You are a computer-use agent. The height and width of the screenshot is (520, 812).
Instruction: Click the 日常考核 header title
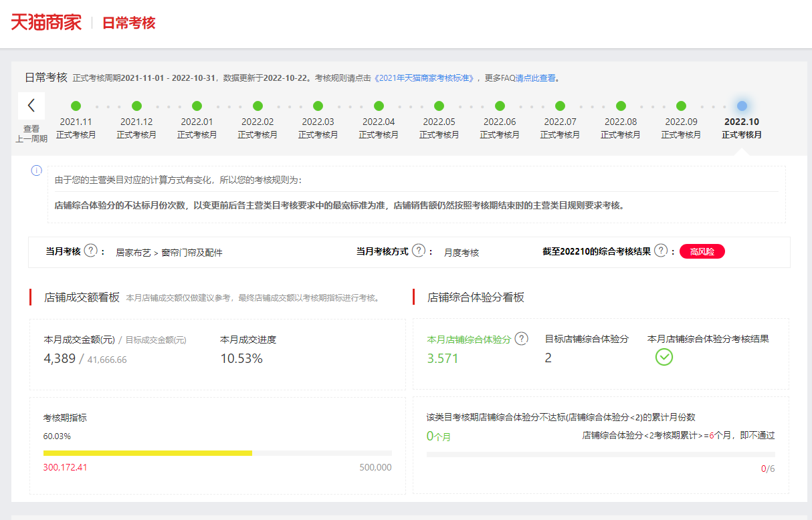pos(128,23)
